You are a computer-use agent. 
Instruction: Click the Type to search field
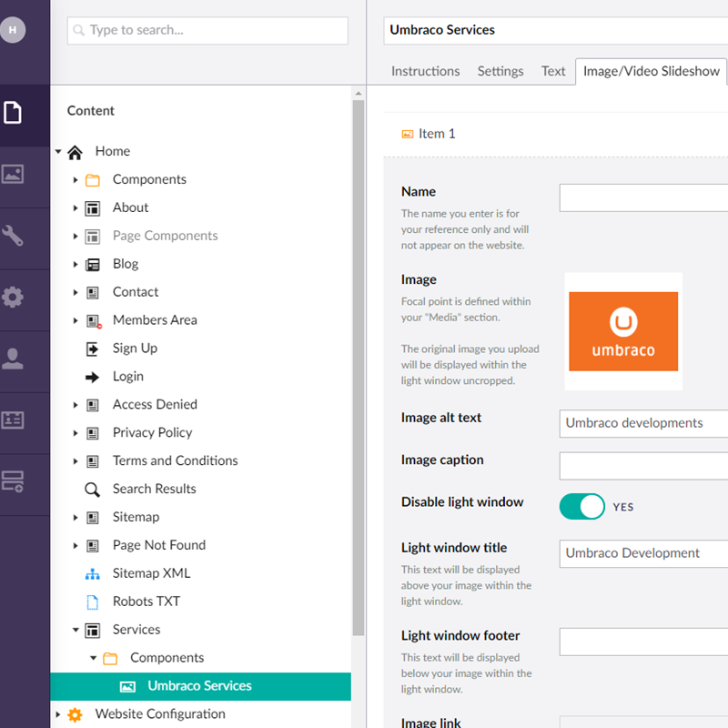[207, 31]
